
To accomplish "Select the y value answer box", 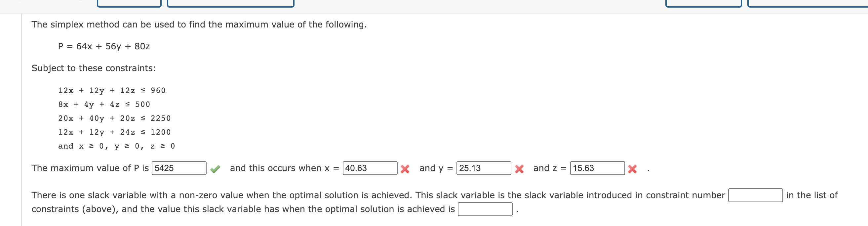I will coord(484,168).
